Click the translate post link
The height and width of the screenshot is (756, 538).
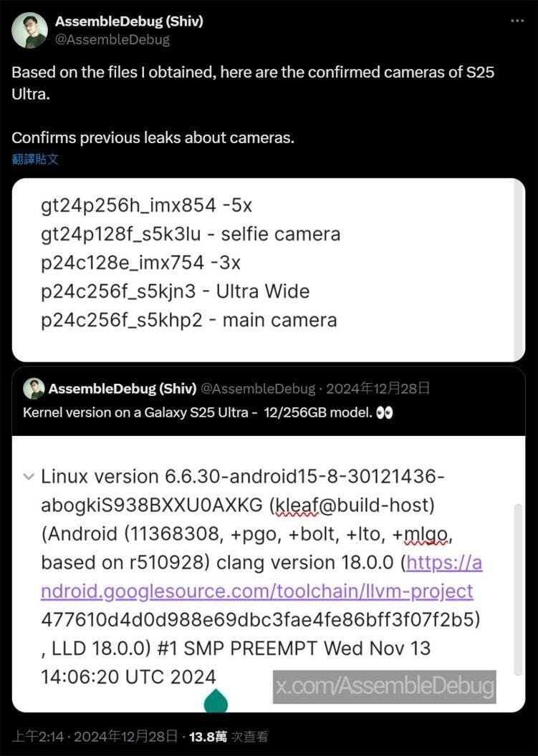[x=35, y=159]
